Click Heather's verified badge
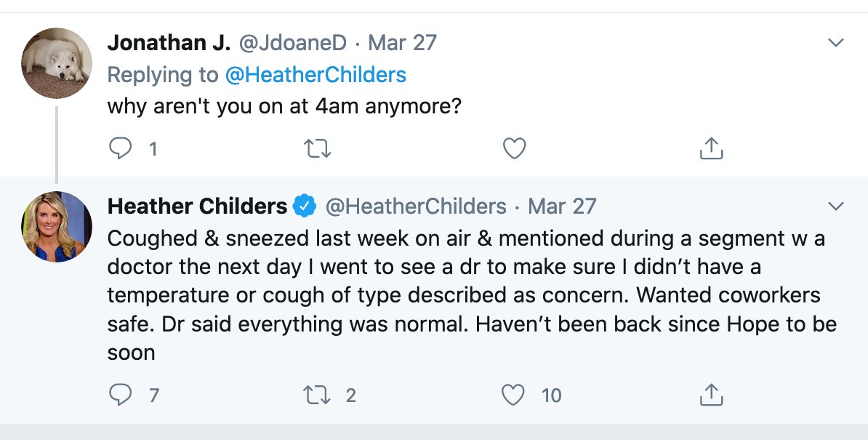 pos(305,206)
